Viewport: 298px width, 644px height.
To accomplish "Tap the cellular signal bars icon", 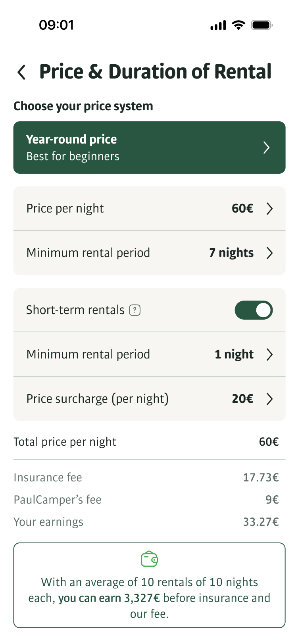I will coord(218,26).
